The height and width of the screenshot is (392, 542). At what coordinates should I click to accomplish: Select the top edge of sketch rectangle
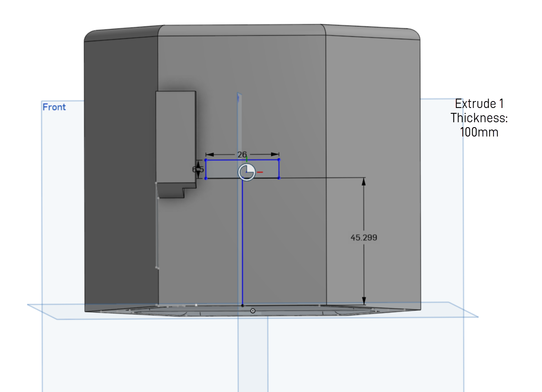click(242, 159)
